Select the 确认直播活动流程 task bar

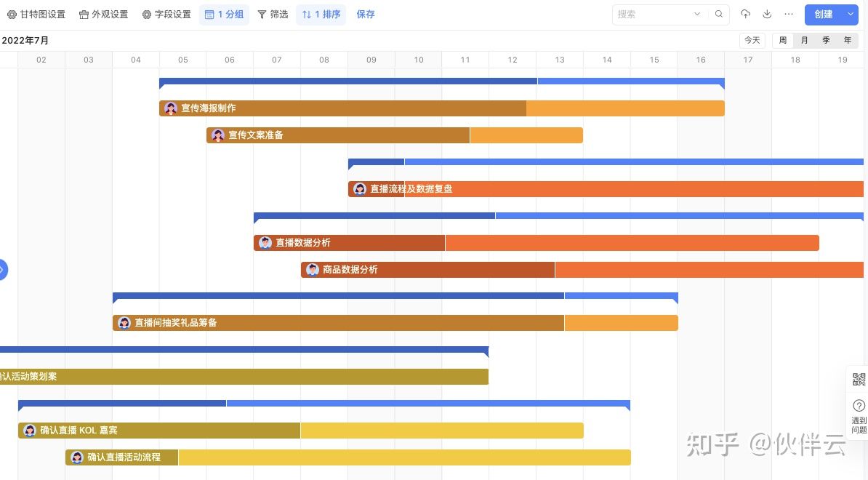coord(348,457)
